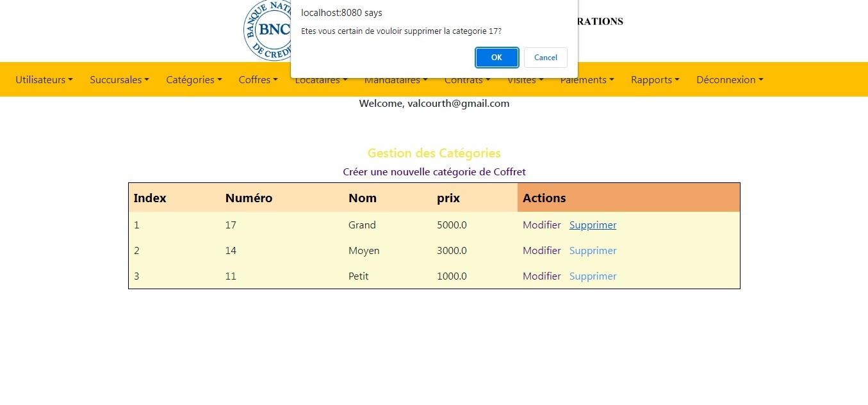Open the Utilisateurs dropdown menu

(x=44, y=80)
